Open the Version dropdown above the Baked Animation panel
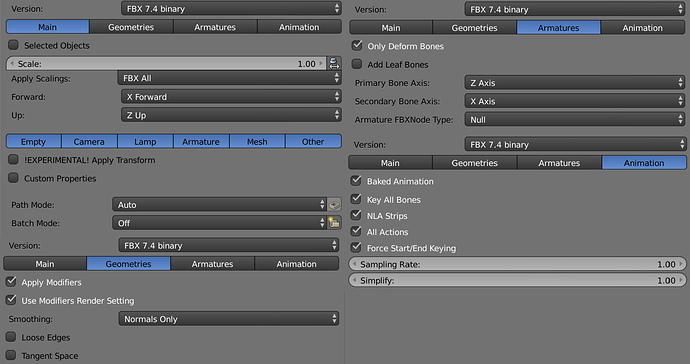This screenshot has width=690, height=364. (x=576, y=144)
